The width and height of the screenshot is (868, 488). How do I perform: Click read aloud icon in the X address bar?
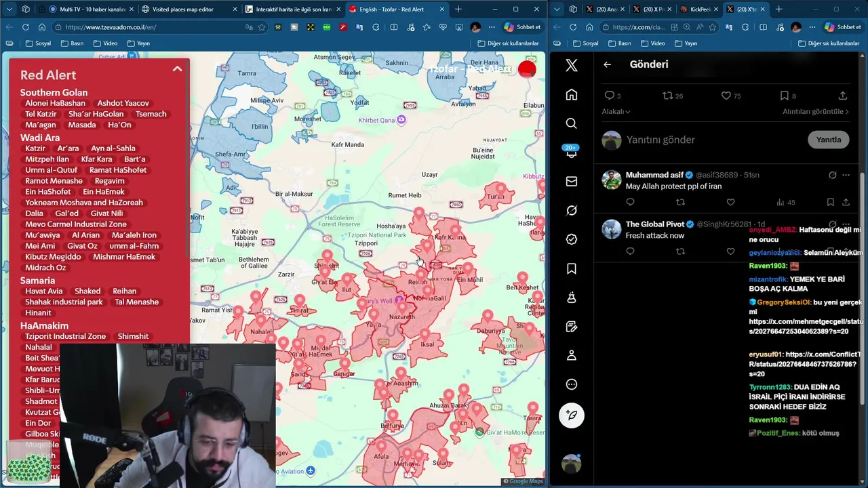click(700, 27)
